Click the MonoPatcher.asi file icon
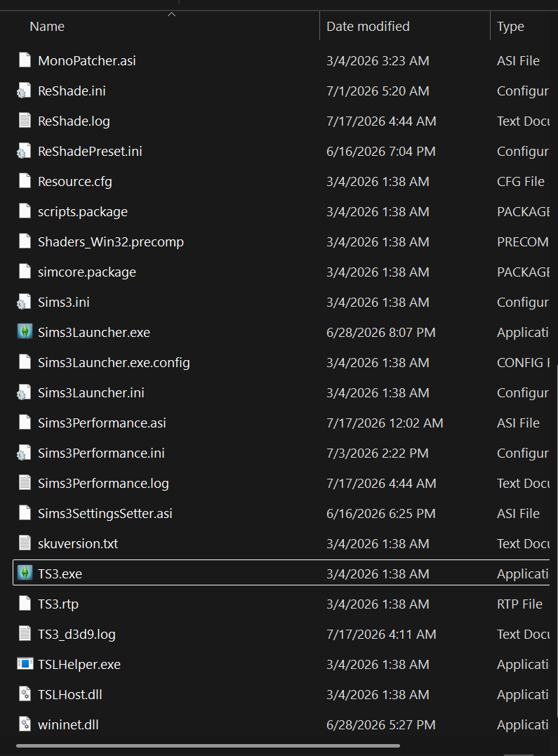The width and height of the screenshot is (558, 756). (25, 60)
